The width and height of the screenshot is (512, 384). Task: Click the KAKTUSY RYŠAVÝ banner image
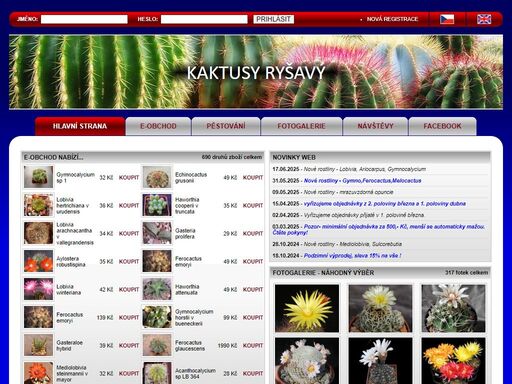(256, 72)
